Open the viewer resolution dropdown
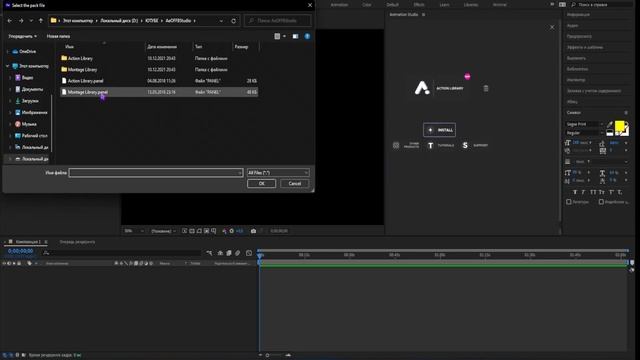The image size is (640, 360). [x=163, y=231]
